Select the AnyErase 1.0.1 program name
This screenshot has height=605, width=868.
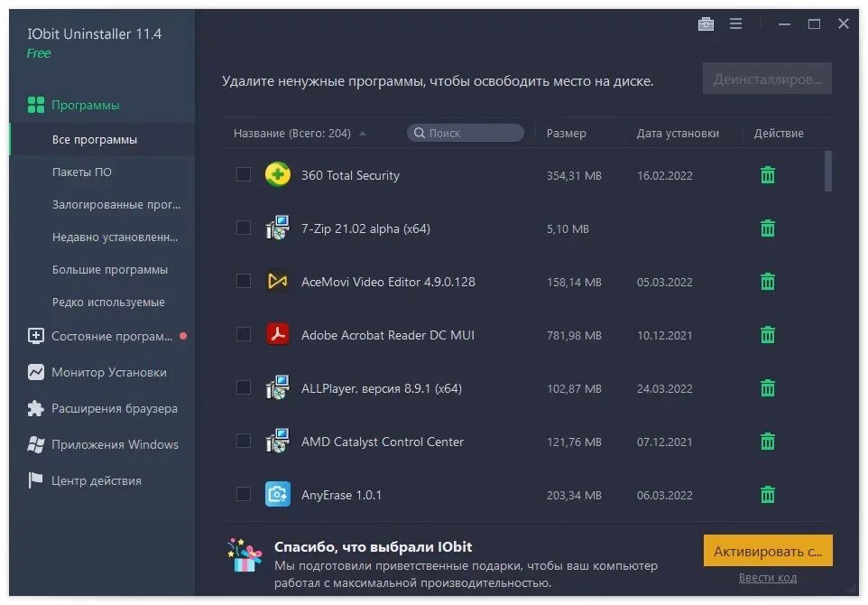pos(341,495)
